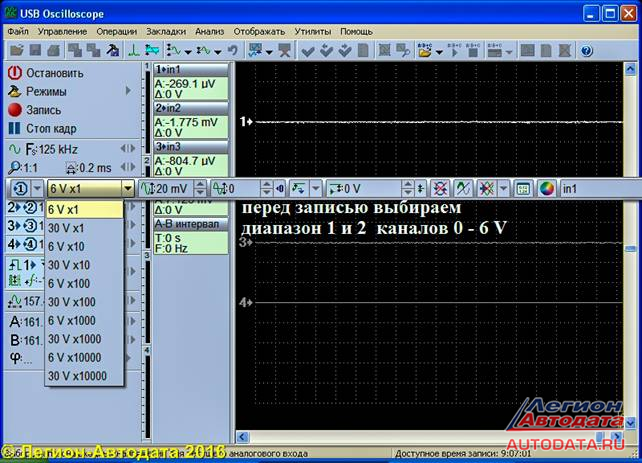Open the Отображать menu

click(259, 32)
